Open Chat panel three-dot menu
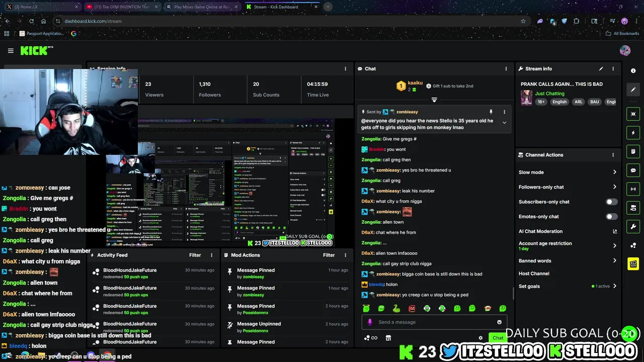This screenshot has width=644, height=362. [x=506, y=69]
